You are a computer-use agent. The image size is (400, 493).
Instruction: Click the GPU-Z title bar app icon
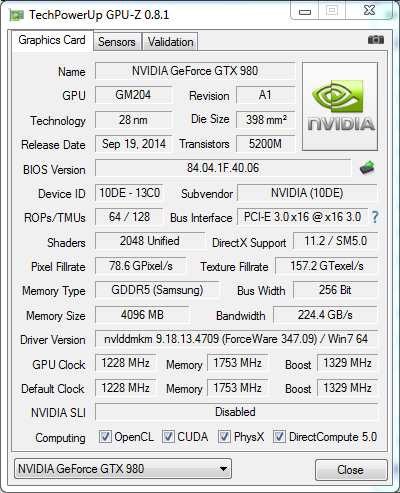(16, 15)
